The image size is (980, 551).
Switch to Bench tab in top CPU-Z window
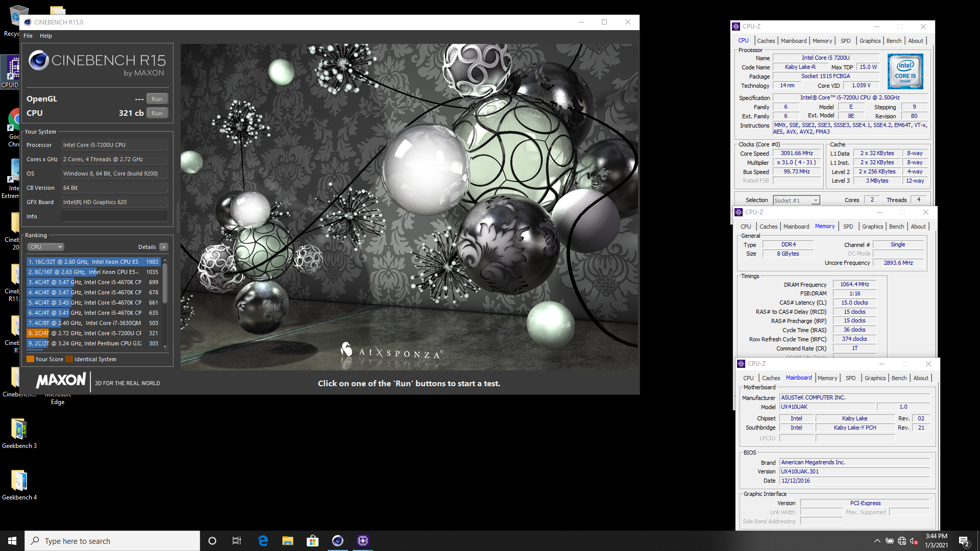[894, 41]
